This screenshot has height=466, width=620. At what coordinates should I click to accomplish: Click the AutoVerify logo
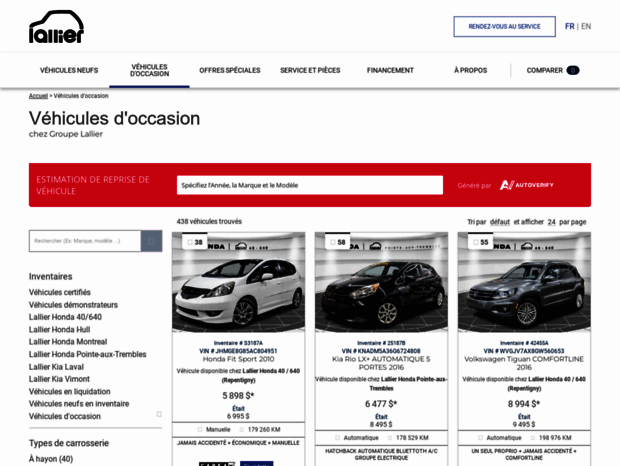point(526,185)
